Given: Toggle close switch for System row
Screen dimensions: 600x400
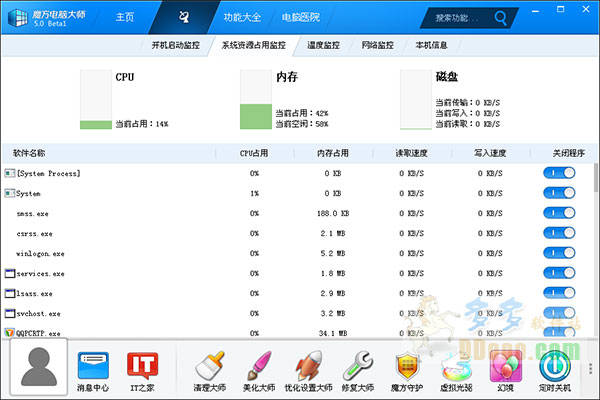Looking at the screenshot, I should (559, 193).
